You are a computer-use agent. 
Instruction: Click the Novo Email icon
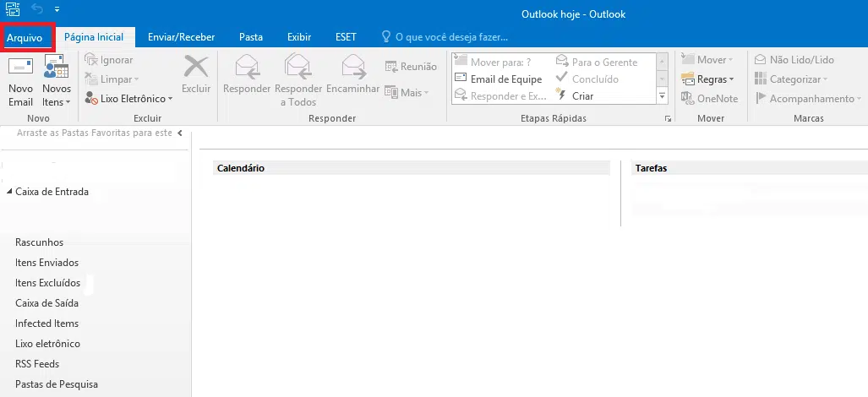click(20, 69)
